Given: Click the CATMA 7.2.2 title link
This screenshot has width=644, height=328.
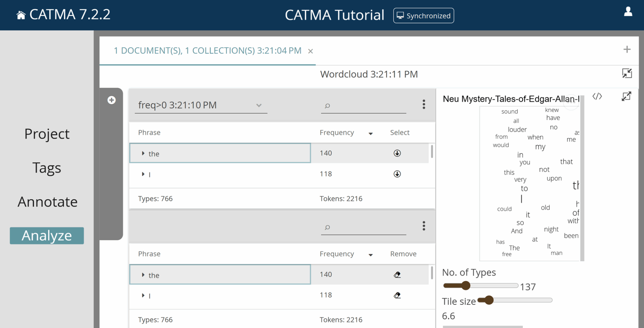Looking at the screenshot, I should tap(70, 14).
